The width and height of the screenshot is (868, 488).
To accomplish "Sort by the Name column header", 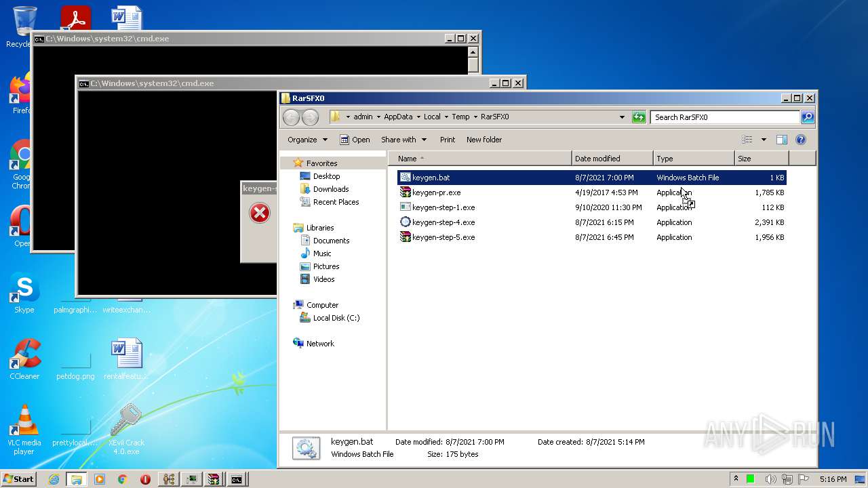I will [480, 159].
